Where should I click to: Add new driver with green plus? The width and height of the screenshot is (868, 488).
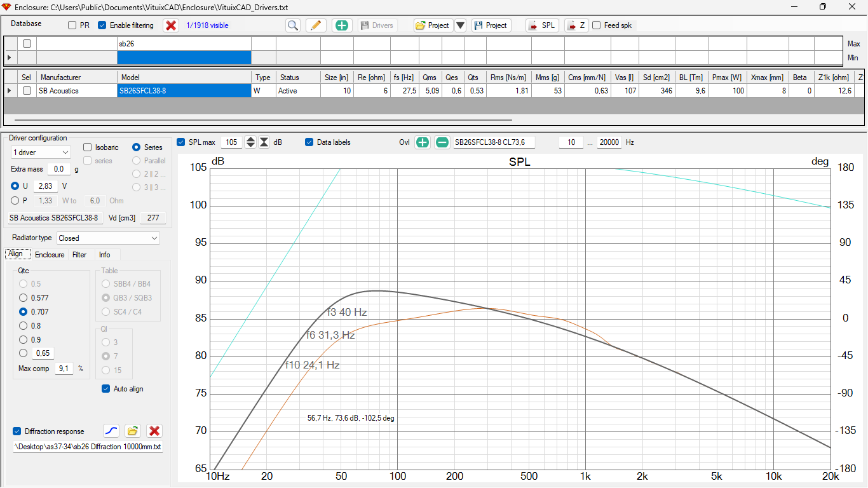click(342, 25)
